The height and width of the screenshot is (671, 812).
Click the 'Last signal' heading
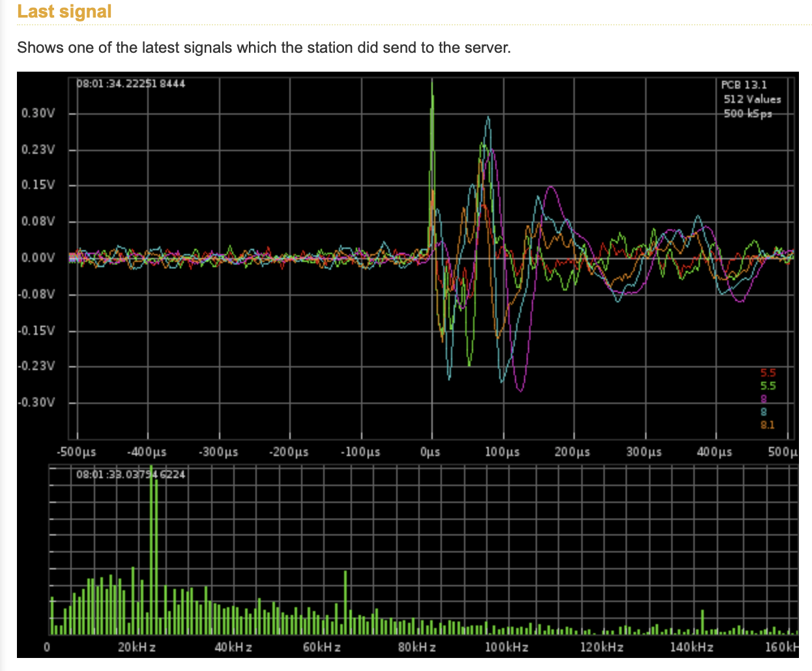pyautogui.click(x=64, y=12)
